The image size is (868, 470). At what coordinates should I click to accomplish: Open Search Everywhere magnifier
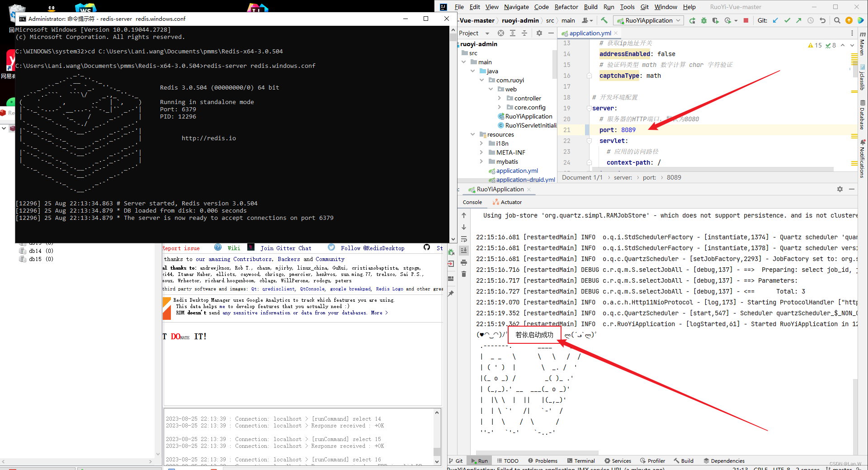837,20
